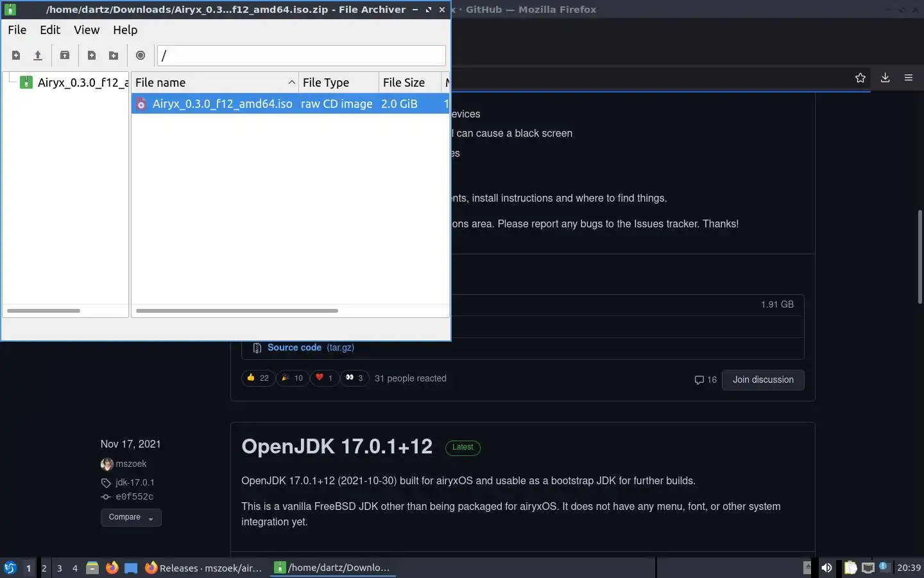Click the 1.91 GB asset size text
924x578 pixels.
pyautogui.click(x=777, y=304)
